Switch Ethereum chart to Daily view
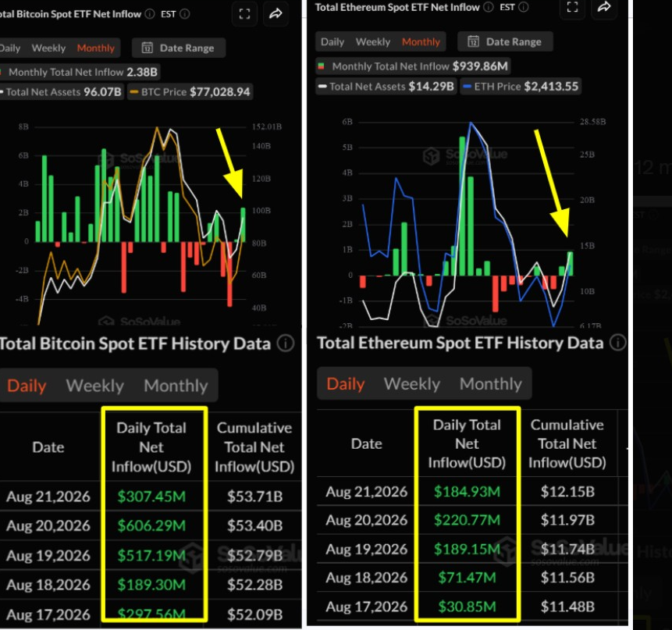 tap(332, 41)
